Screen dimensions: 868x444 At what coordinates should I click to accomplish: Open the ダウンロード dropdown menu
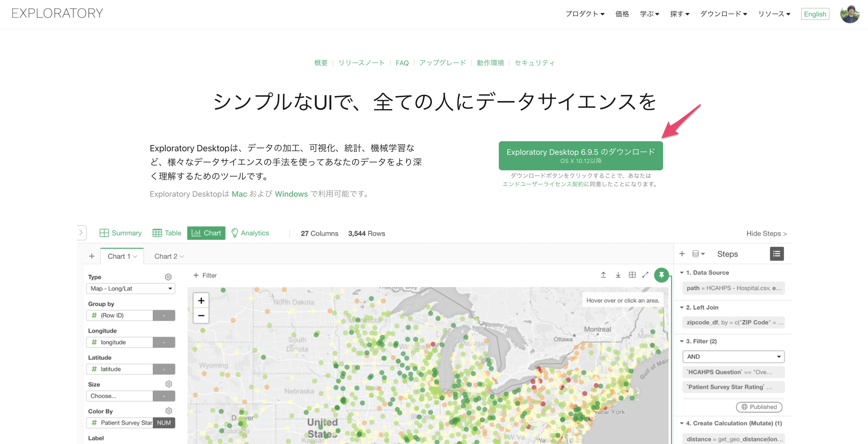(x=723, y=14)
